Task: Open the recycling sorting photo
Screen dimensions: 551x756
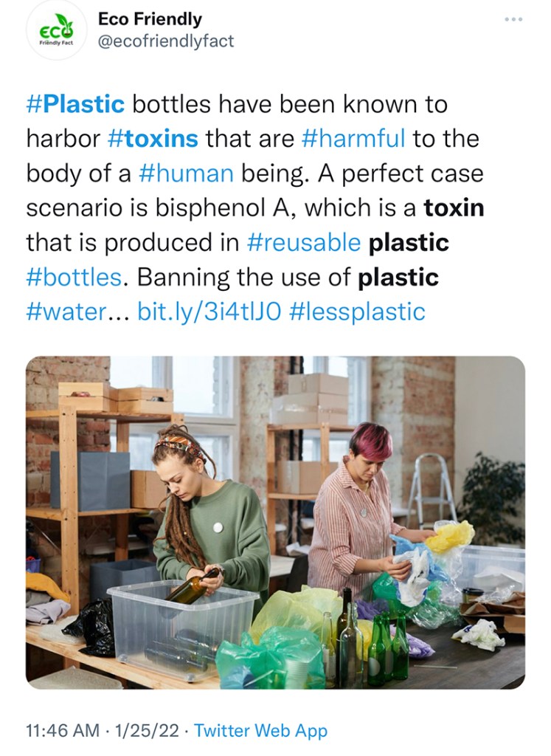Action: point(276,522)
